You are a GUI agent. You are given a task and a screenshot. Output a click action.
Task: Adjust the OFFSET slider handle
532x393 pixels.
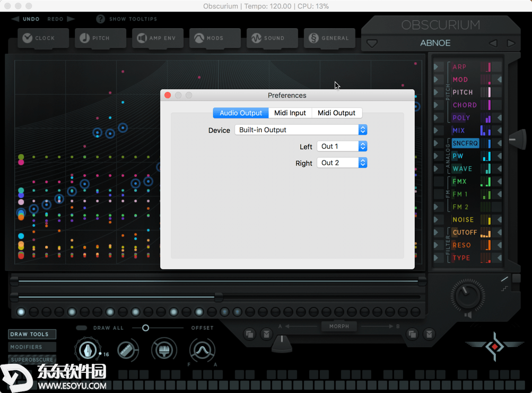145,328
